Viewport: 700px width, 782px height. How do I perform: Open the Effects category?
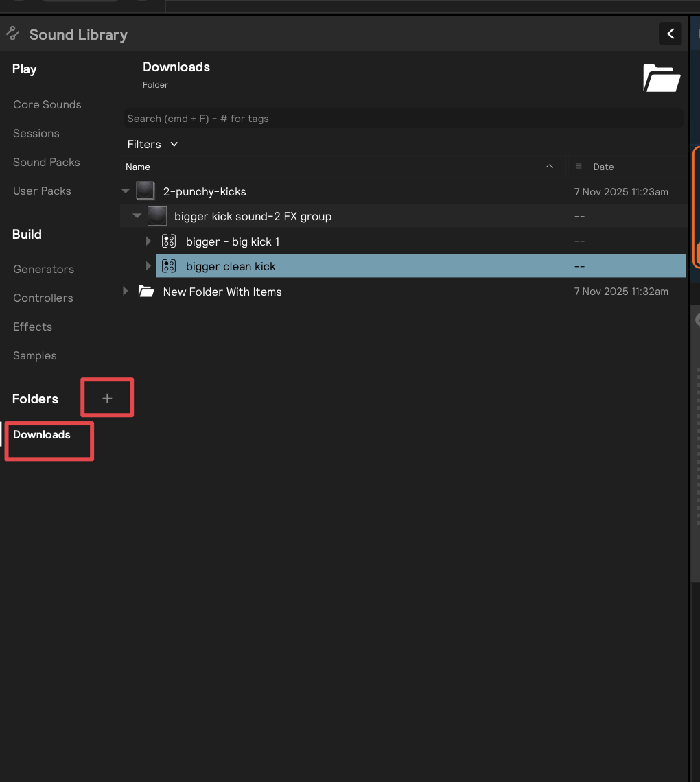coord(32,327)
